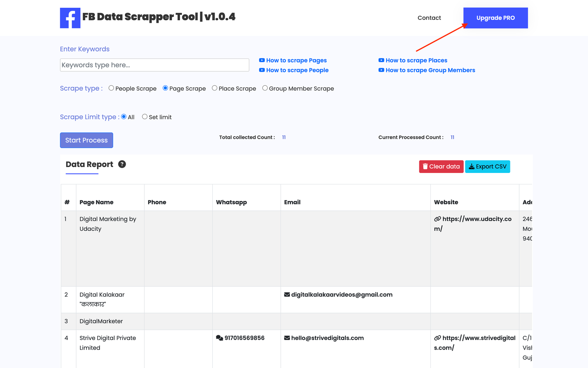Screen dimensions: 588x368
Task: Click the envelope icon beside digitalkalakaarvideos email
Action: (x=287, y=294)
